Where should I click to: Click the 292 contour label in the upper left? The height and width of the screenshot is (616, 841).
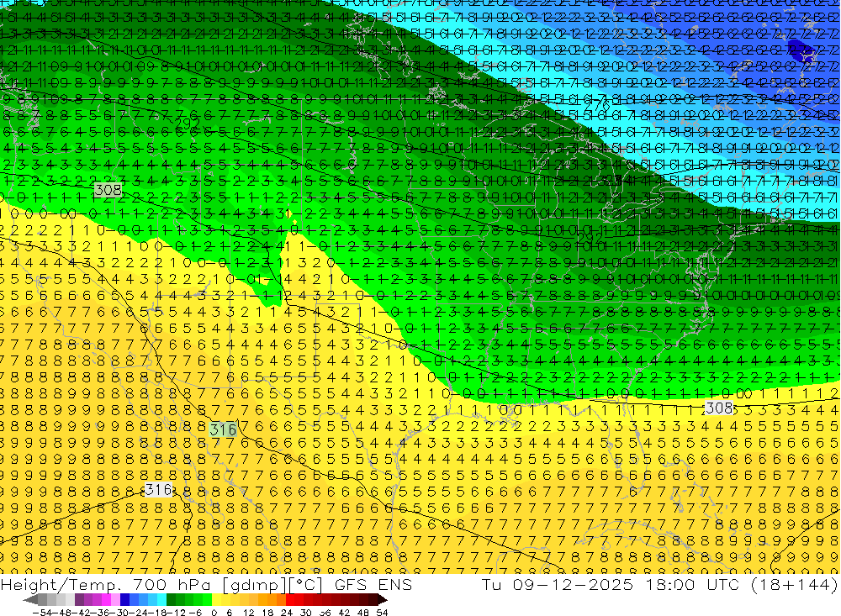coord(188,125)
